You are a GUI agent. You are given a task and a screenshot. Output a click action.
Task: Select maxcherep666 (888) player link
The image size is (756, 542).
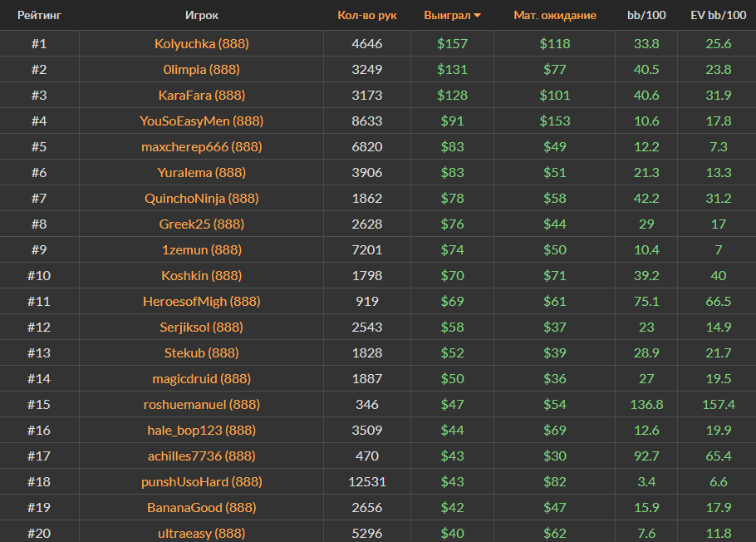point(201,147)
